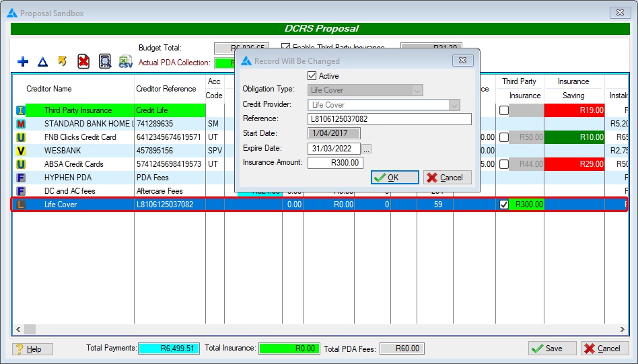Viewport: 638px width, 364px height.
Task: Click the blue plus add icon
Action: coord(23,62)
